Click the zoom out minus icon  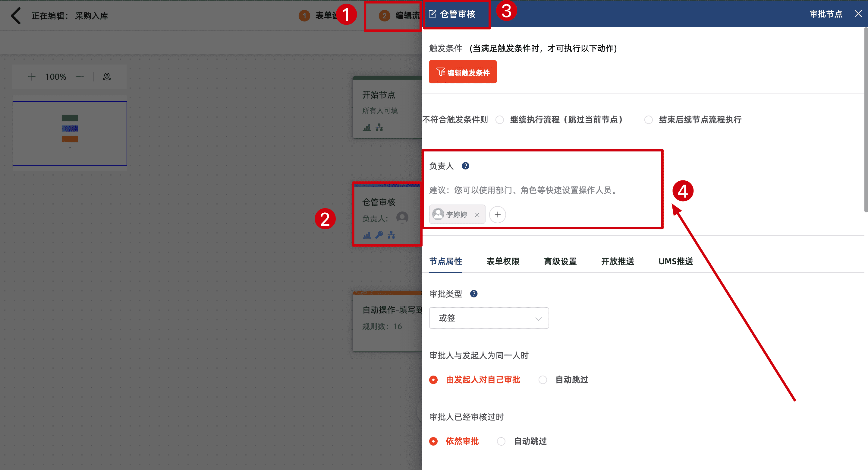coord(80,77)
